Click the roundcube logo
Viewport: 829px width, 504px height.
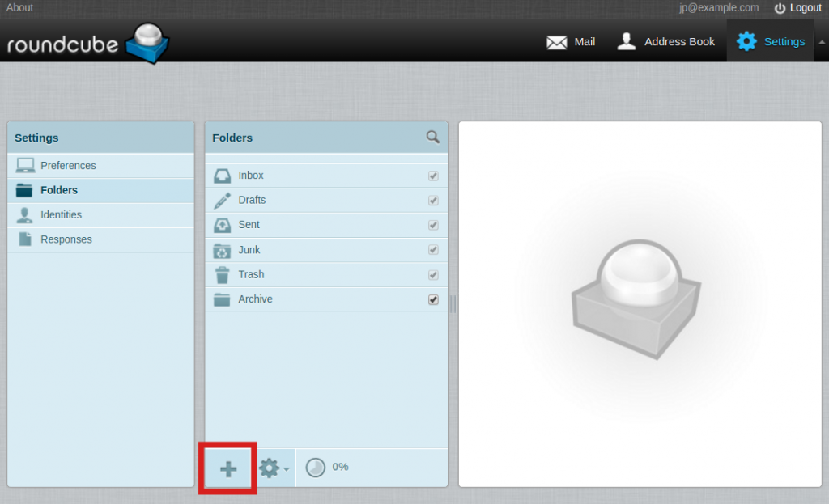[x=87, y=44]
